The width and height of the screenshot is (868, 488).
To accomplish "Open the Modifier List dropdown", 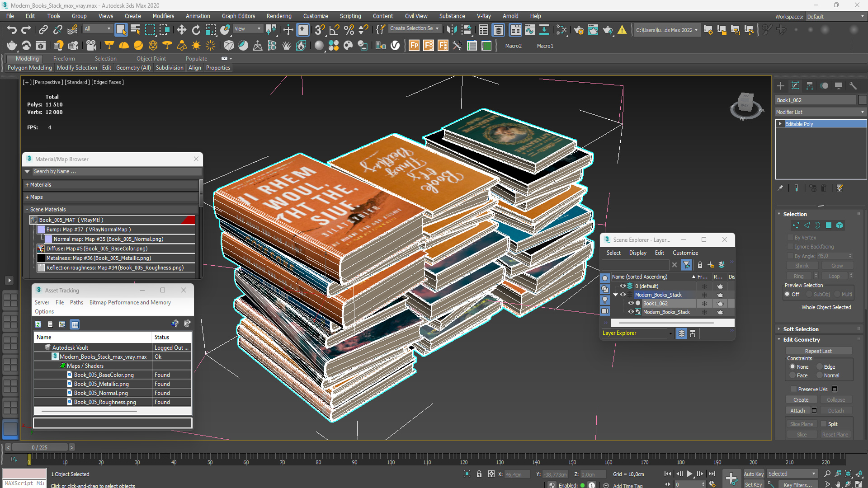I will point(820,112).
